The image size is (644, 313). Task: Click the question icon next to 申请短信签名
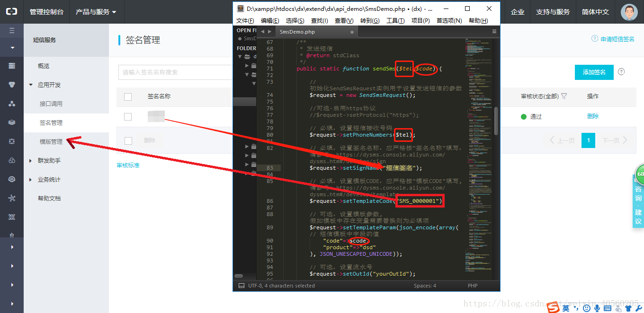[x=594, y=39]
